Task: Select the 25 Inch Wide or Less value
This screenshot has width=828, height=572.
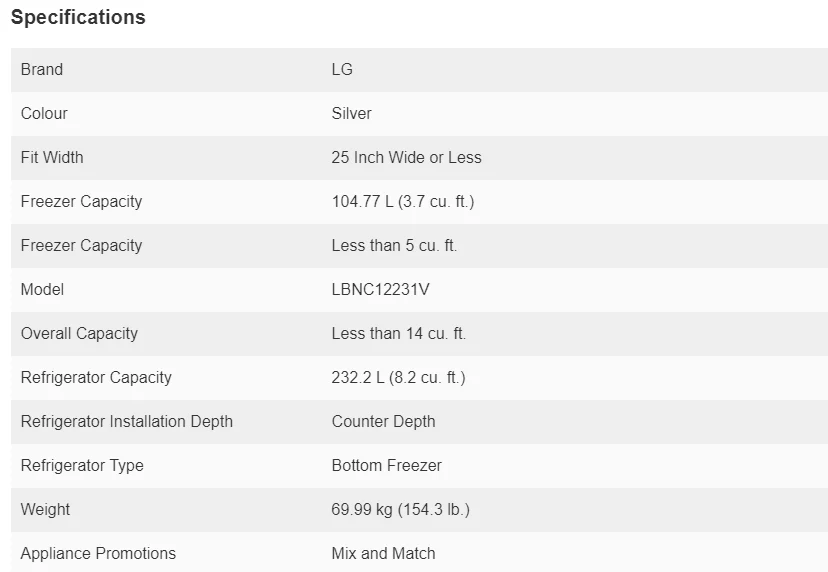Action: [406, 158]
